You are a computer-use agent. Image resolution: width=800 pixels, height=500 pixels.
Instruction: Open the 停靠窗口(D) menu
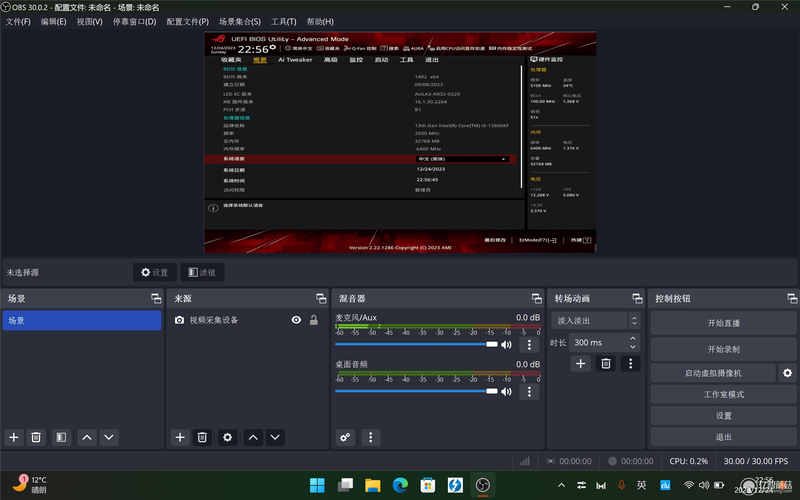click(x=135, y=21)
